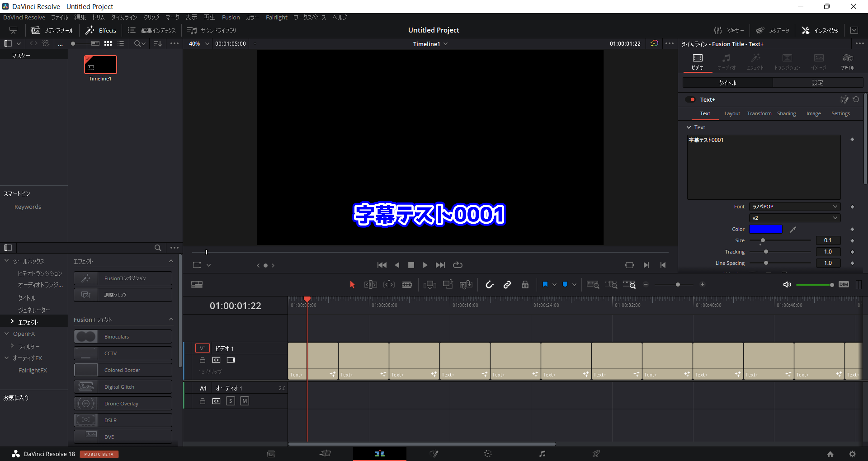Click the blue text Color swatch
868x461 pixels.
click(766, 229)
